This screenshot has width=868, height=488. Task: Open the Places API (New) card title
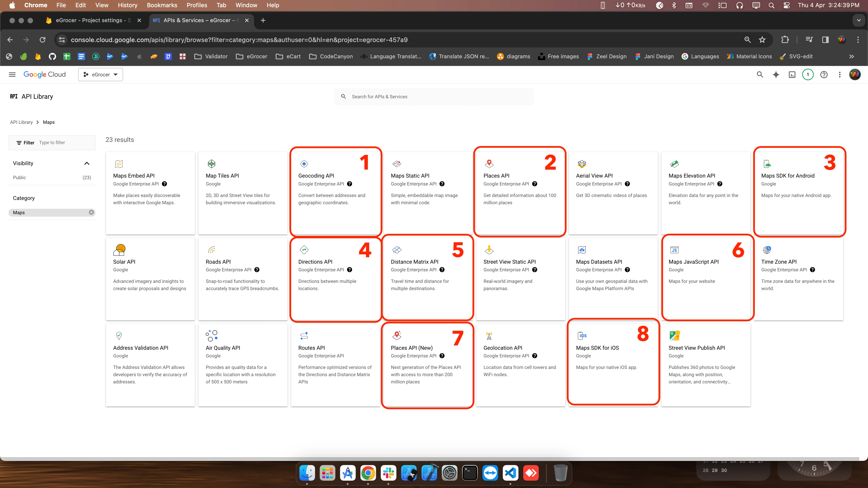click(x=411, y=348)
